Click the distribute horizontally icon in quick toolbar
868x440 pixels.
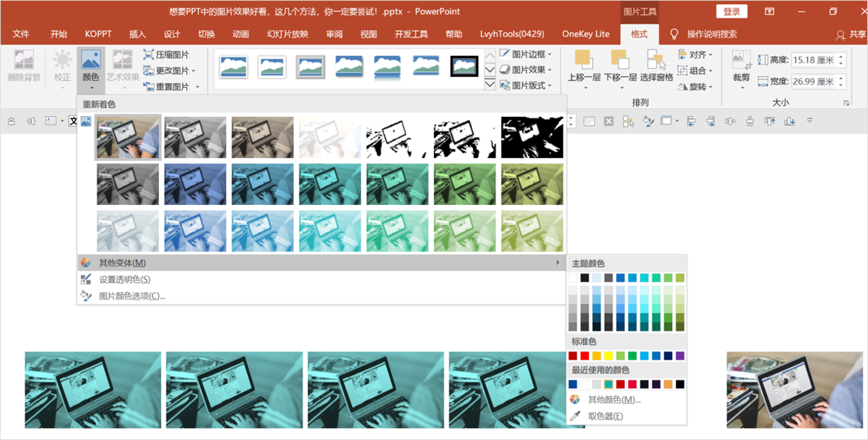coord(730,121)
